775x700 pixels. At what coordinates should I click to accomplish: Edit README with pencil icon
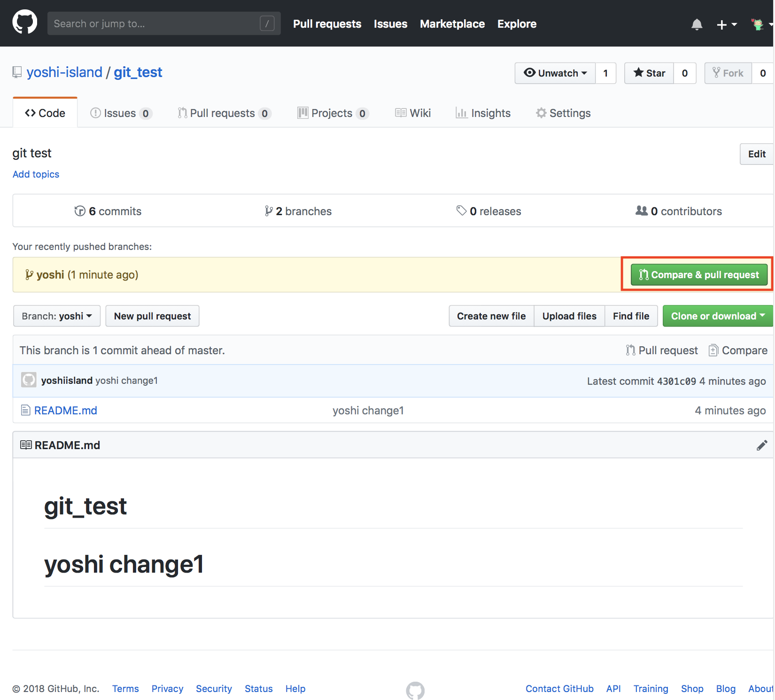[x=762, y=445]
